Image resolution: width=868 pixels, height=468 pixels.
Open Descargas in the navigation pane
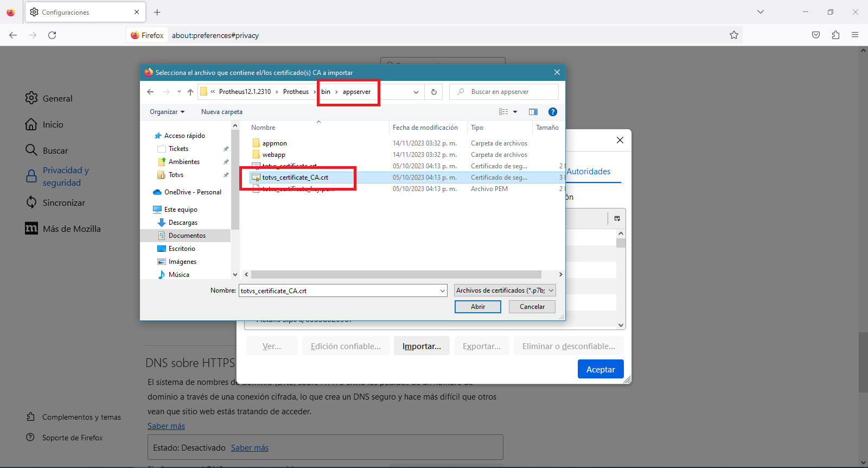tap(183, 223)
